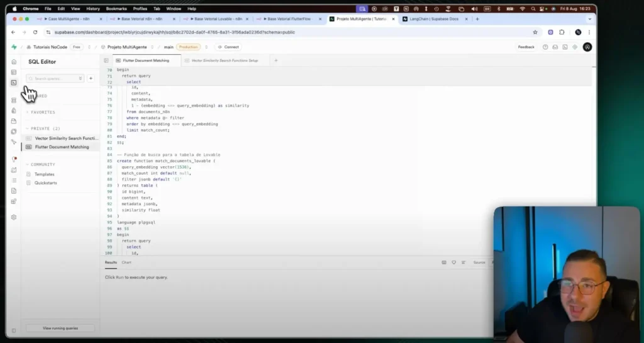Select the SQL Editor sidebar icon

[14, 82]
